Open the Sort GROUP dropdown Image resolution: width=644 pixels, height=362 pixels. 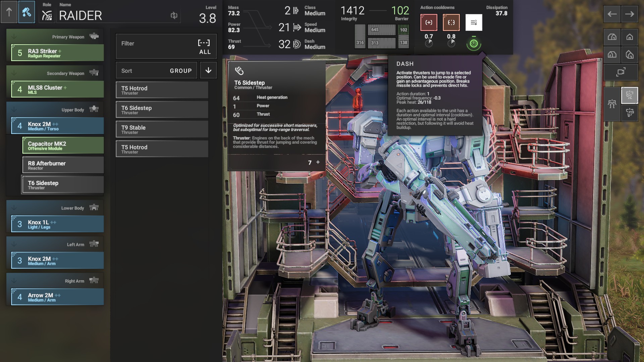point(156,70)
